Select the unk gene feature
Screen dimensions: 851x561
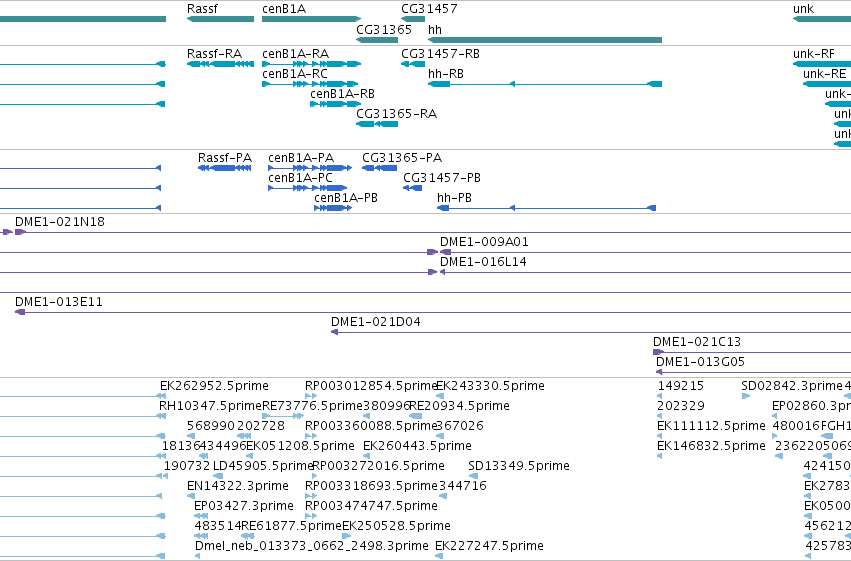point(822,19)
